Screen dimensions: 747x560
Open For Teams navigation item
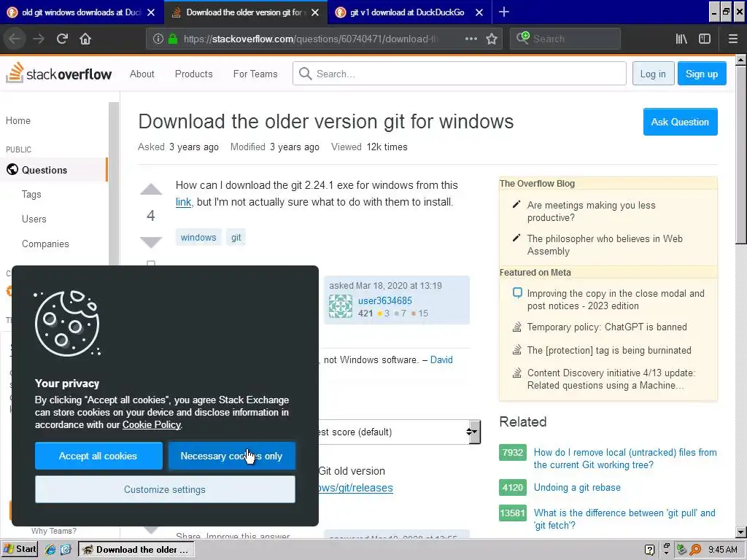click(x=255, y=74)
